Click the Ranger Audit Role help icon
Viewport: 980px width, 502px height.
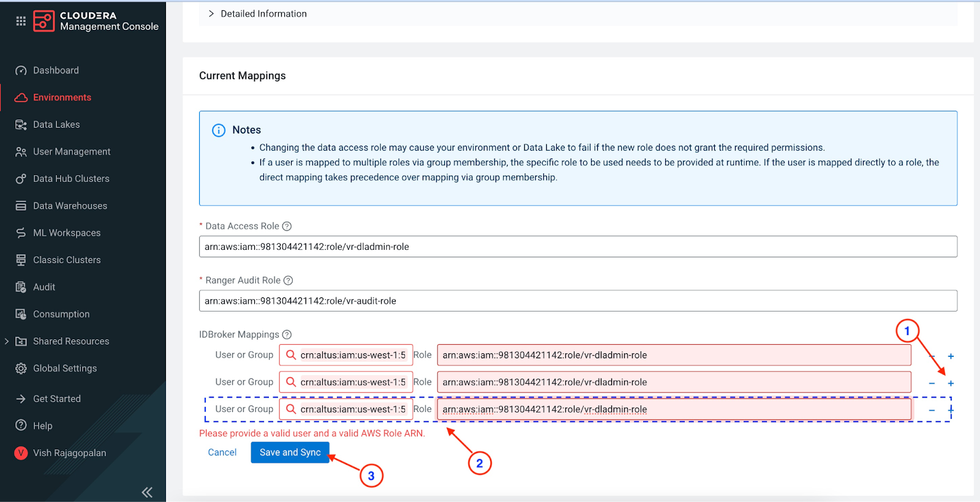[x=288, y=280]
